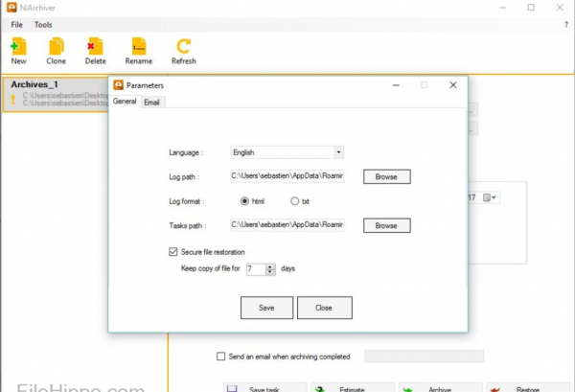
Task: Minimize the Parameters dialog
Action: [x=396, y=85]
